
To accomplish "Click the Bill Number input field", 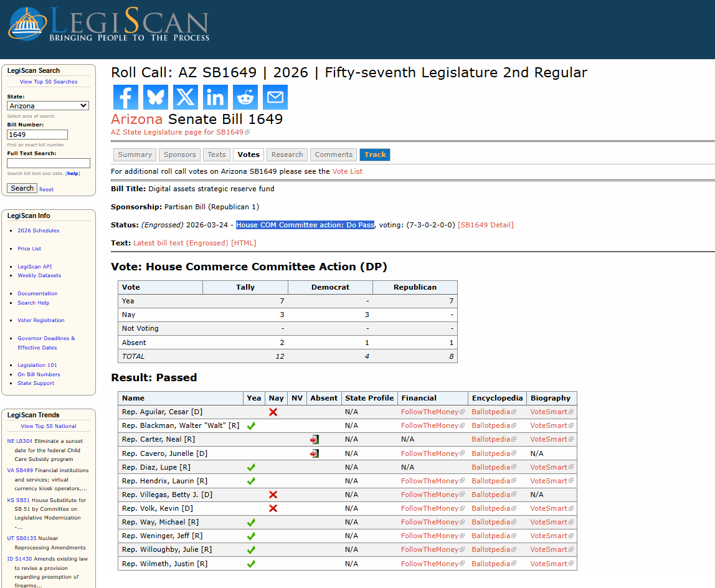I will tap(37, 135).
